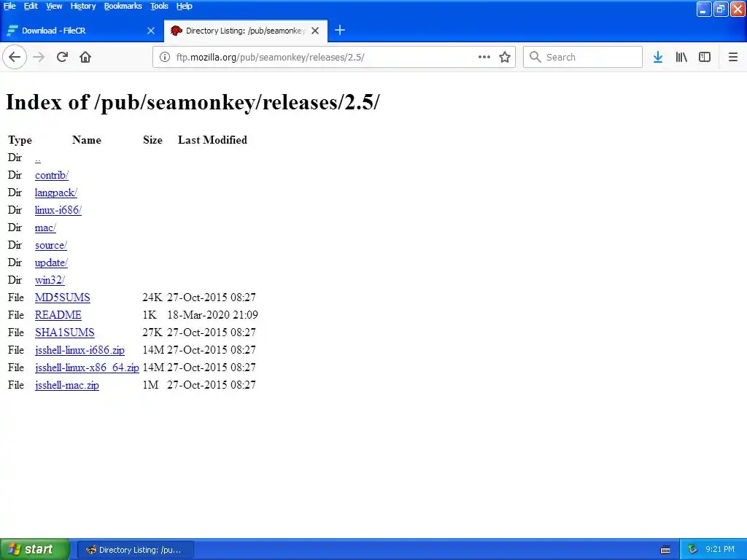
Task: Click the Directory Listing tab favicon
Action: (177, 31)
